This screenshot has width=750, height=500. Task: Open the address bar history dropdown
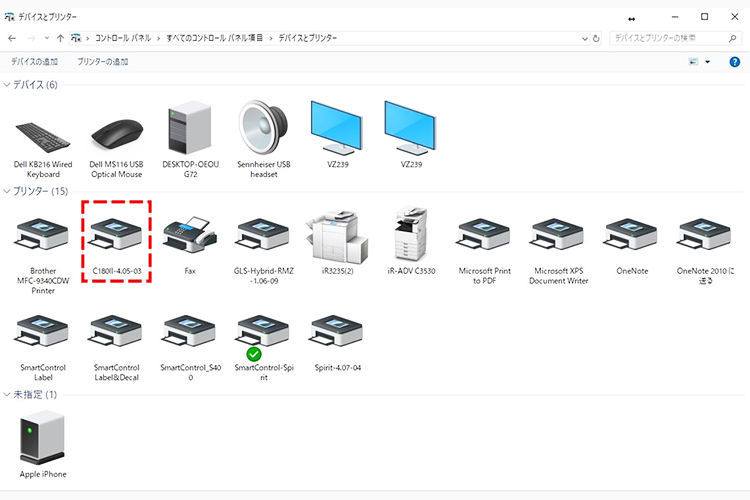pos(585,39)
